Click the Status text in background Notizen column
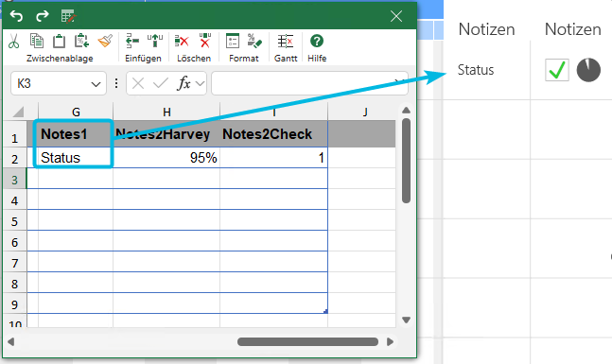Image resolution: width=612 pixels, height=364 pixels. pos(476,70)
